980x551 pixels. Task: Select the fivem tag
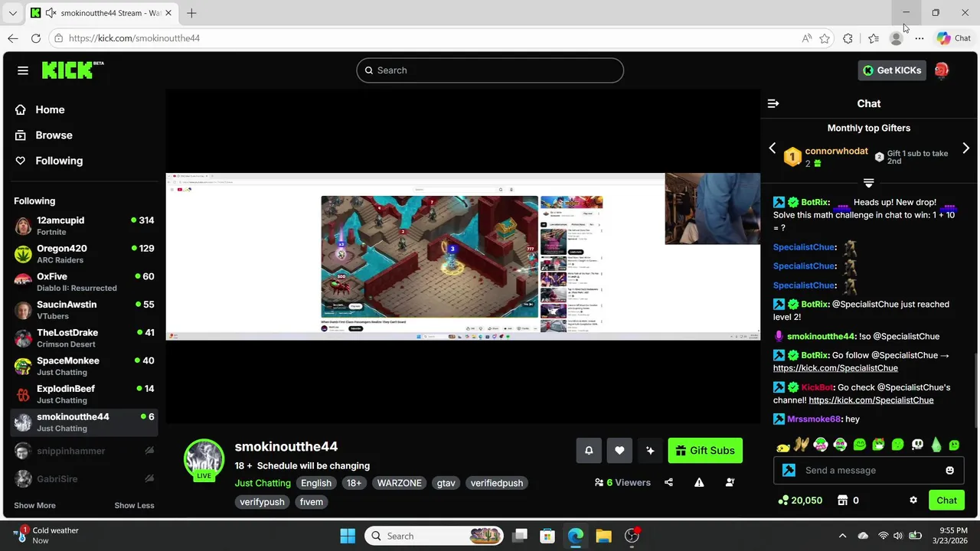point(312,502)
